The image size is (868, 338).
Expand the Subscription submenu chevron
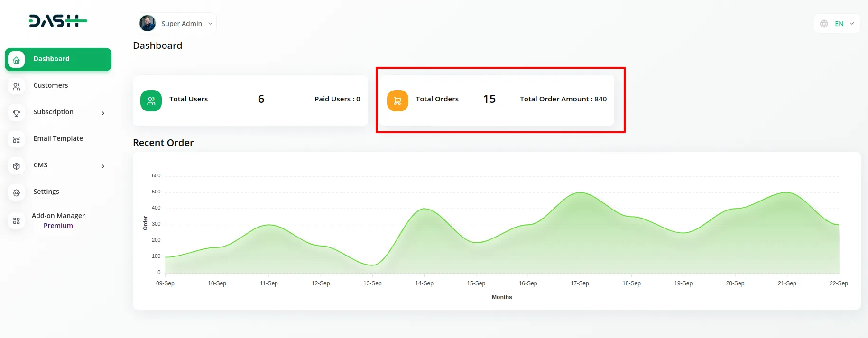103,113
